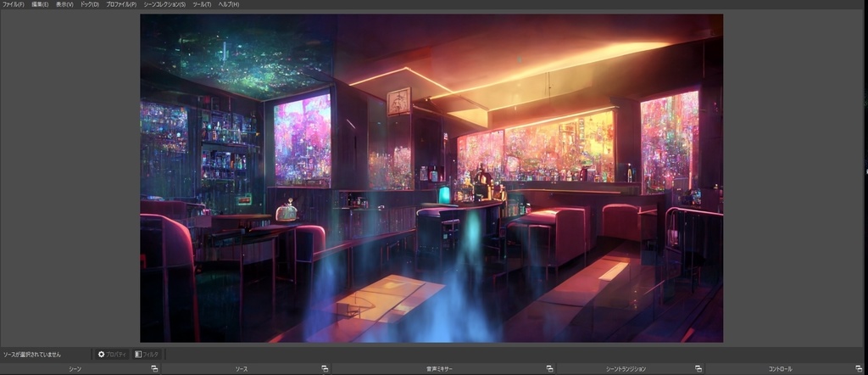Image resolution: width=868 pixels, height=375 pixels.
Task: Pop out the 音声ミキサー dock with its float icon
Action: 549,369
